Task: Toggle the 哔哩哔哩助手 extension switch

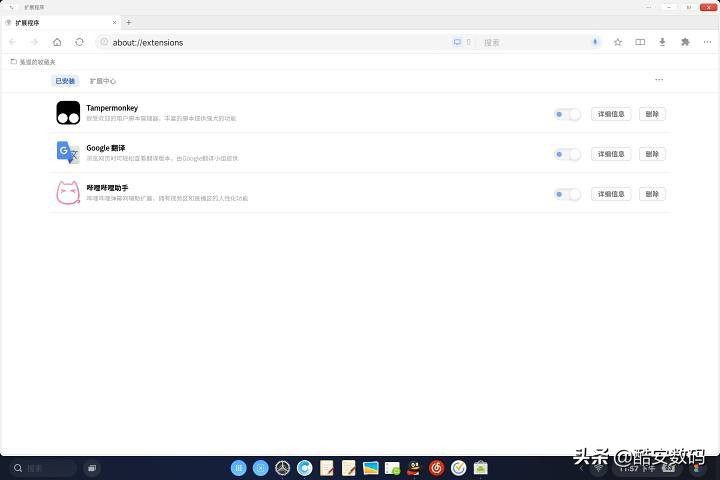Action: [x=567, y=194]
